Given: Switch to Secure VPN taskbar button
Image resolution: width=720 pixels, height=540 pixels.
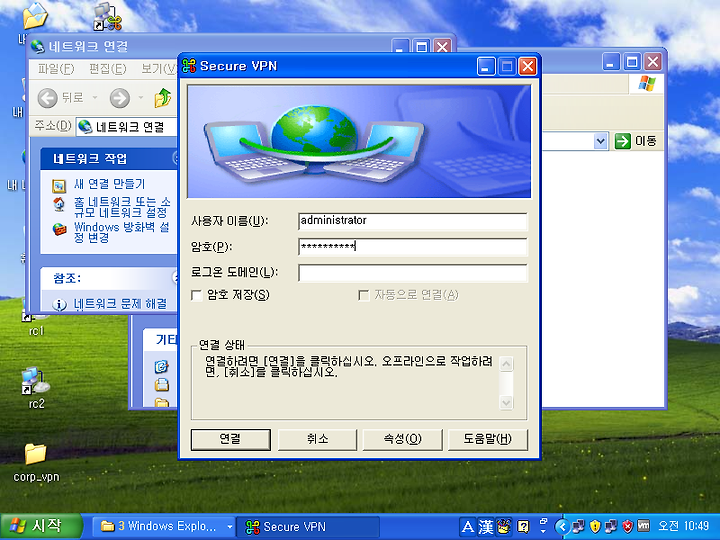Looking at the screenshot, I should [308, 527].
